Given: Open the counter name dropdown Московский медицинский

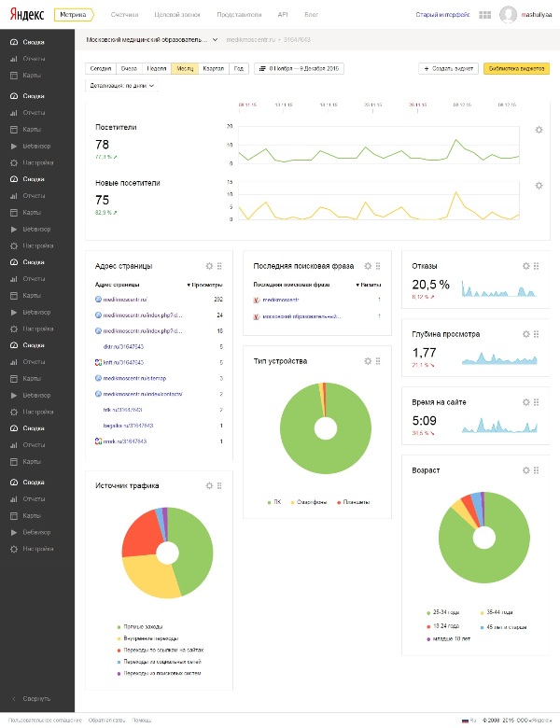Looking at the screenshot, I should (152, 39).
